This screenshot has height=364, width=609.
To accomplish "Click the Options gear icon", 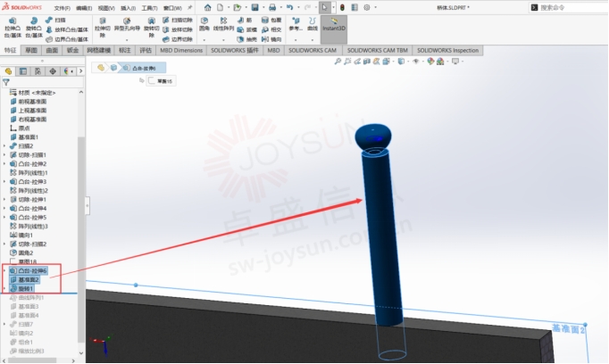I will [x=367, y=7].
